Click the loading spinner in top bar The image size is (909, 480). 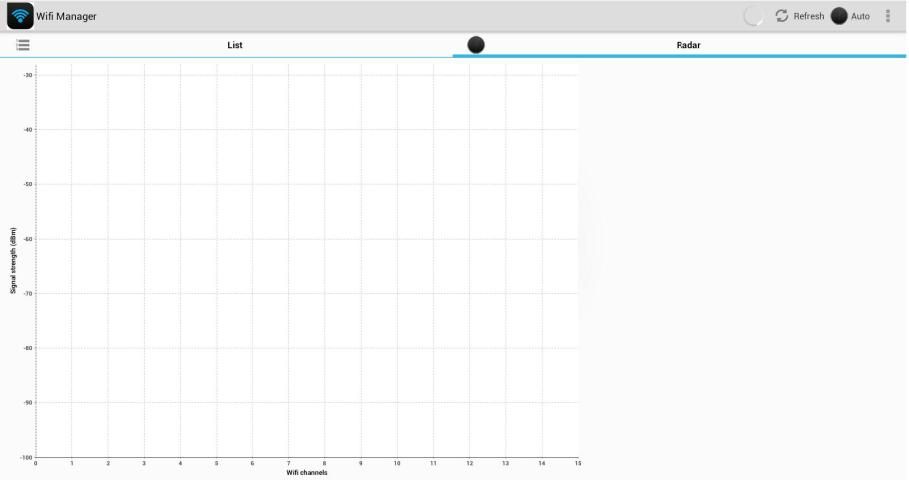[x=754, y=16]
